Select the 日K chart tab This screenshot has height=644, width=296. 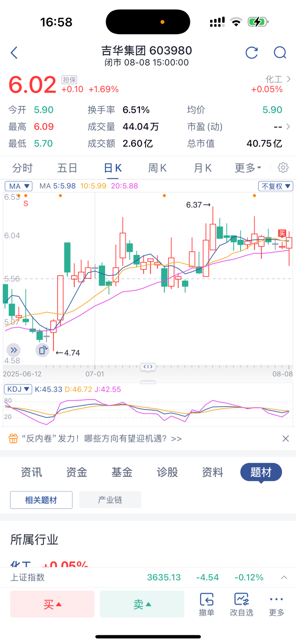(113, 168)
